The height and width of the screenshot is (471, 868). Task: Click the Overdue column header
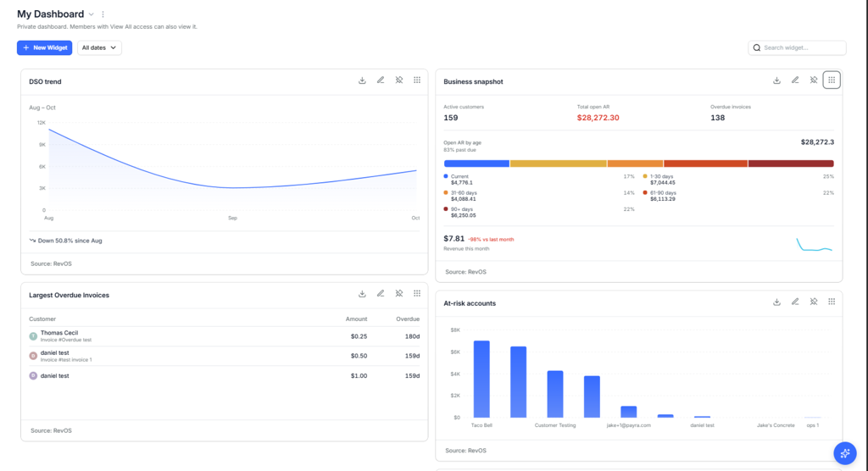click(x=408, y=319)
